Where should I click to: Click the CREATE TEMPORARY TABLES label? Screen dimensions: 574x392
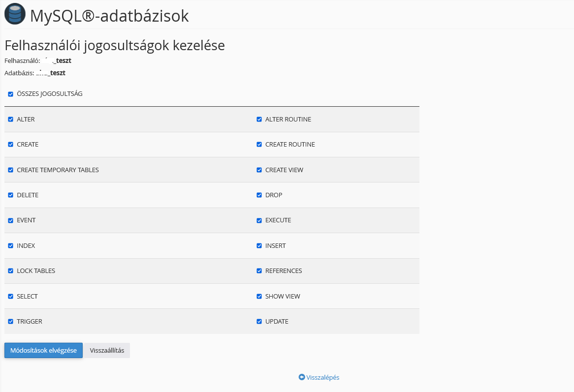click(58, 170)
